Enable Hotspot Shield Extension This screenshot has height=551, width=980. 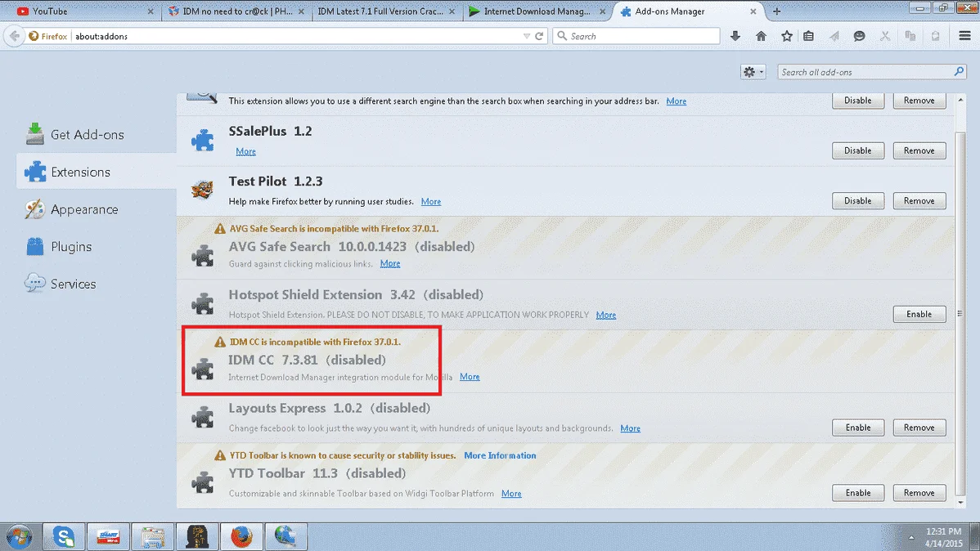coord(919,314)
